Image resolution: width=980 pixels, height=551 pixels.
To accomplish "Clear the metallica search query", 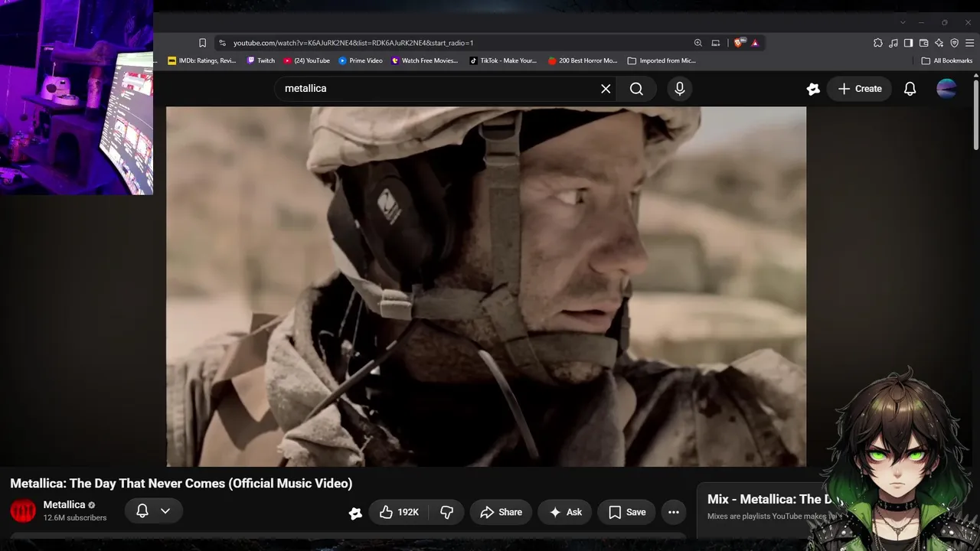I will pyautogui.click(x=606, y=89).
